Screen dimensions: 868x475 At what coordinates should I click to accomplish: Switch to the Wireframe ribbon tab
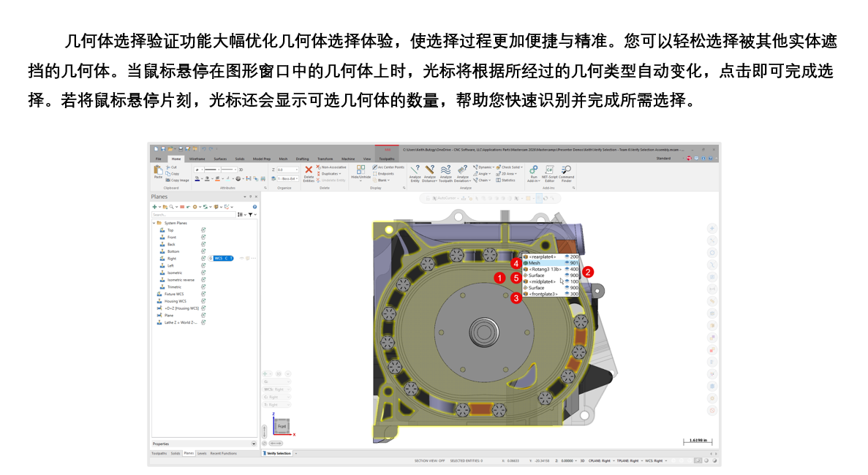197,159
